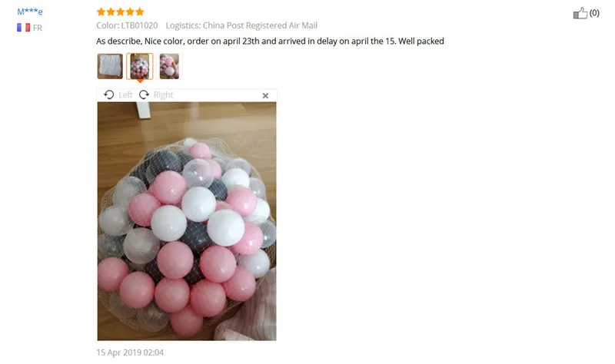Open the first thumbnail of white packaging
The width and height of the screenshot is (615, 364).
(110, 66)
